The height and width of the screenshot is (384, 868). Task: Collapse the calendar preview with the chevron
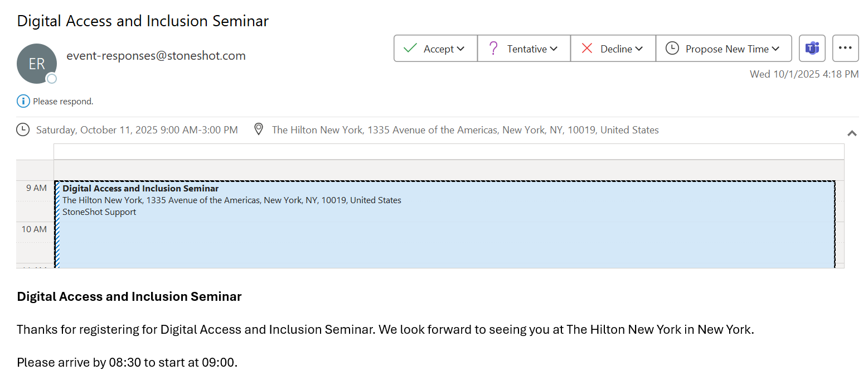pos(851,133)
